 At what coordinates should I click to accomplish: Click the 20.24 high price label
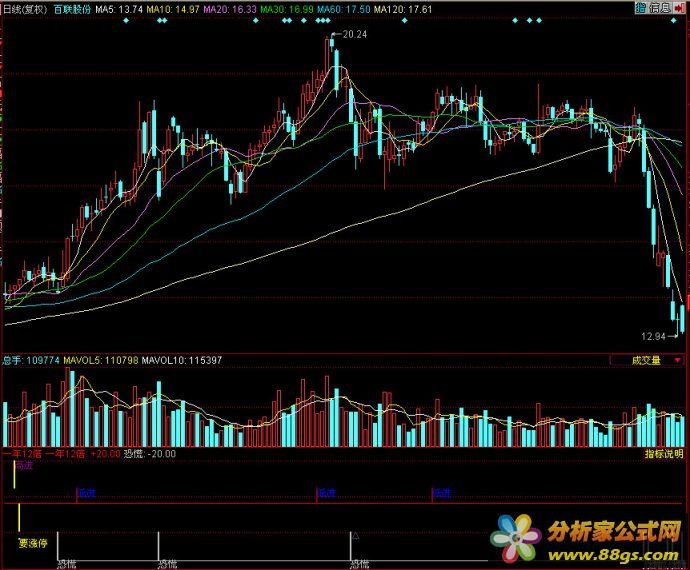(x=354, y=34)
